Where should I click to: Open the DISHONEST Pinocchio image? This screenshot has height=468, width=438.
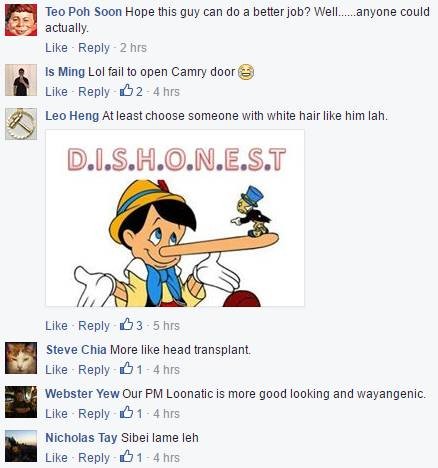pyautogui.click(x=175, y=218)
